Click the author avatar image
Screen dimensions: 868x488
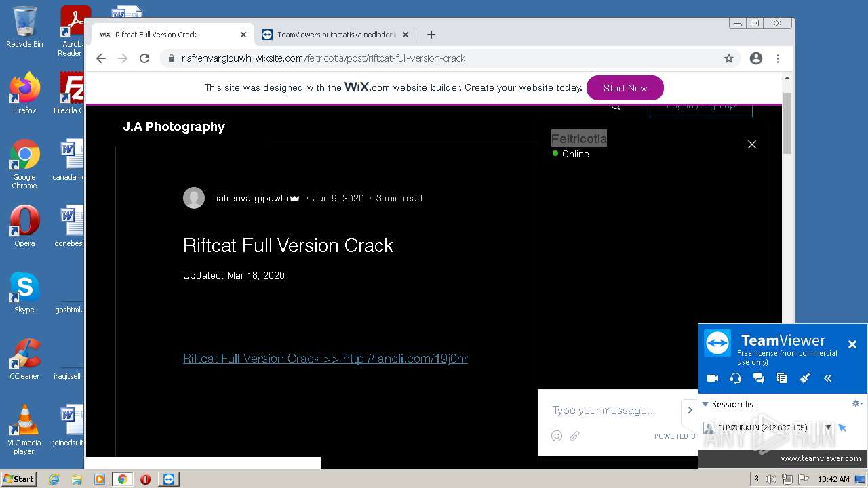click(194, 198)
